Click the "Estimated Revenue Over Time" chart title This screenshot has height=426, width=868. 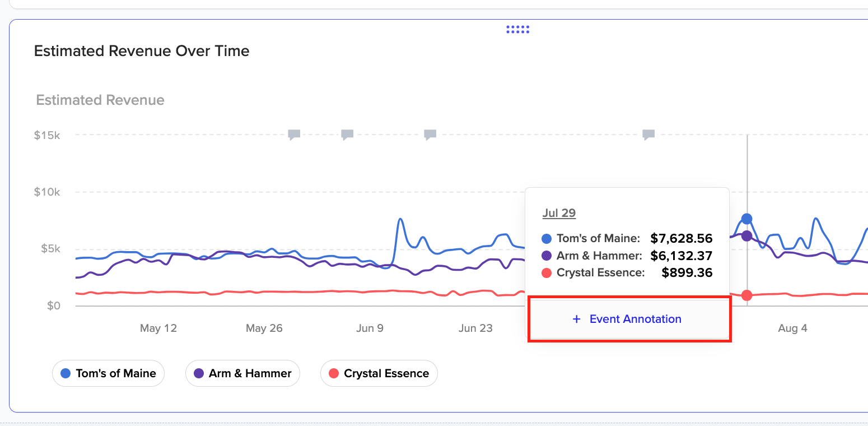pos(142,51)
